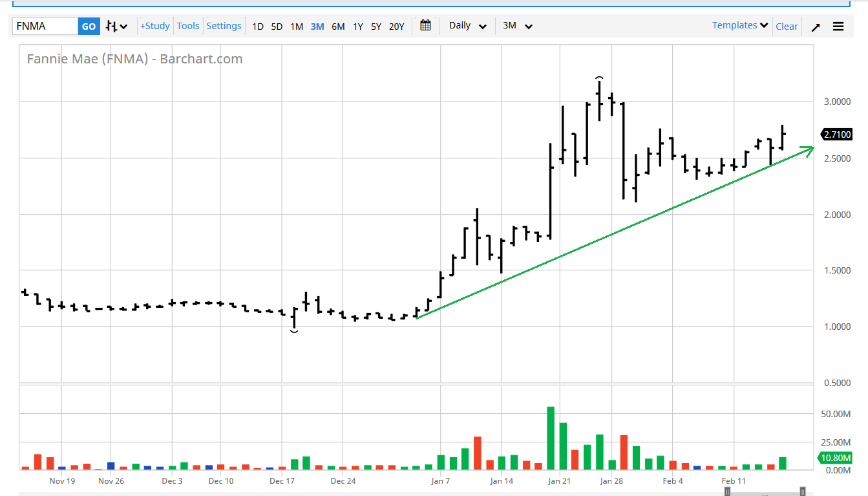Screen dimensions: 868x496
Task: Click the Nov 26 date label
Action: [111, 481]
